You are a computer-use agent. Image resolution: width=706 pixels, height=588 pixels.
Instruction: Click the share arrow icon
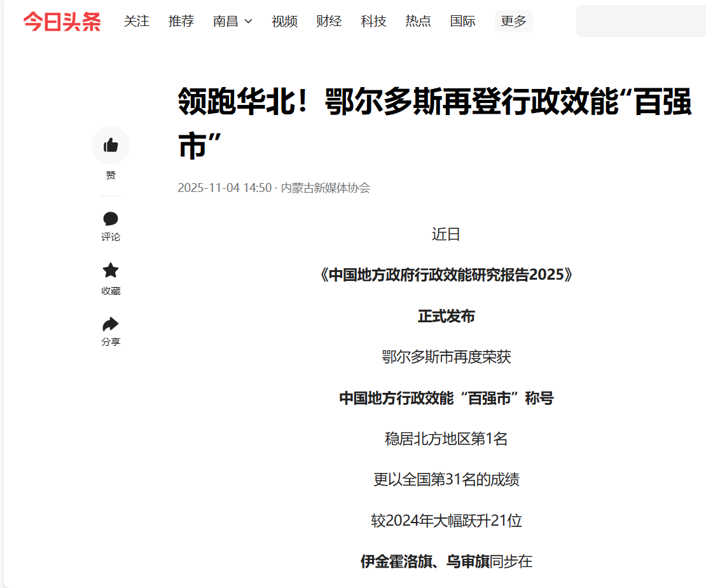point(111,325)
